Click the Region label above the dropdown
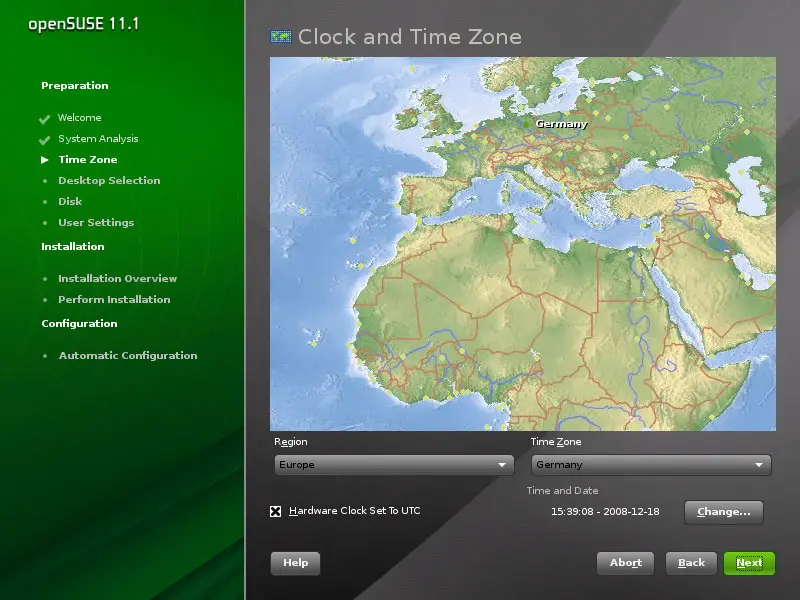800x600 pixels. 291,442
